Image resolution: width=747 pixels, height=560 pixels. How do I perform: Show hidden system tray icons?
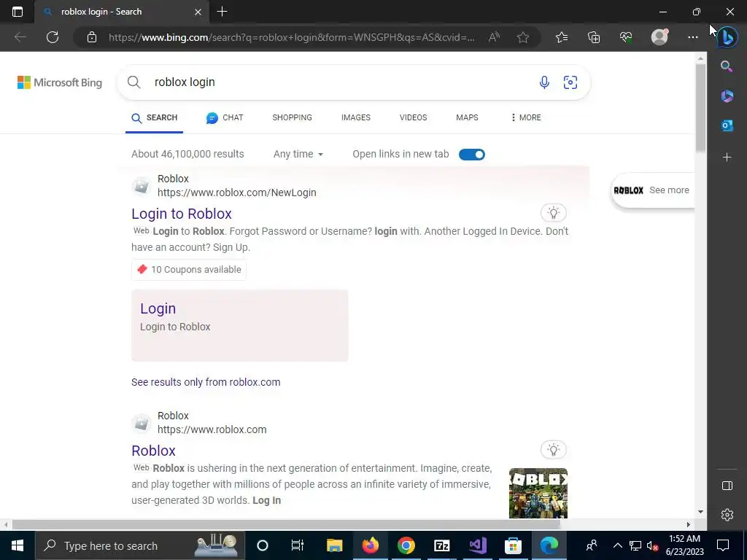click(x=617, y=545)
